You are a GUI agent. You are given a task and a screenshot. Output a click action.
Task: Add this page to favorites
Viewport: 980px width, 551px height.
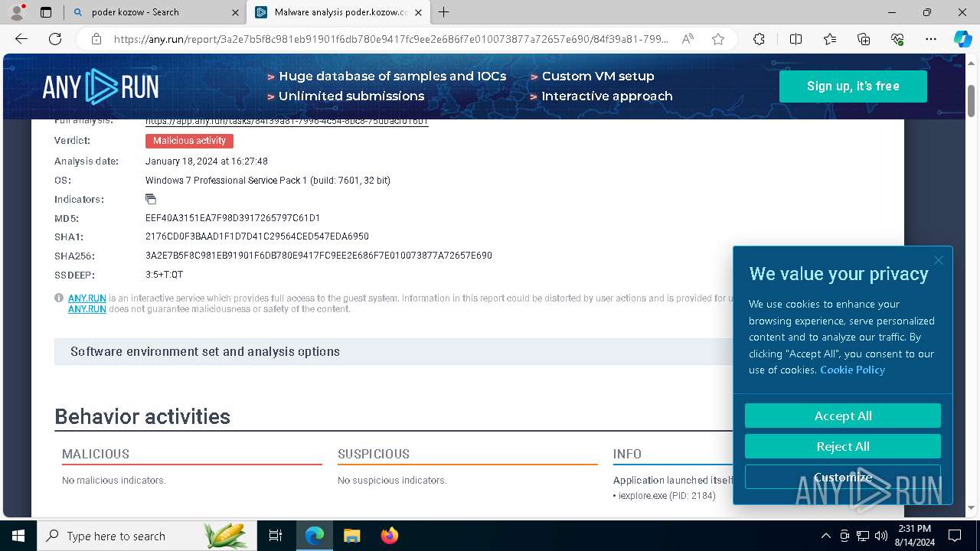pos(717,39)
